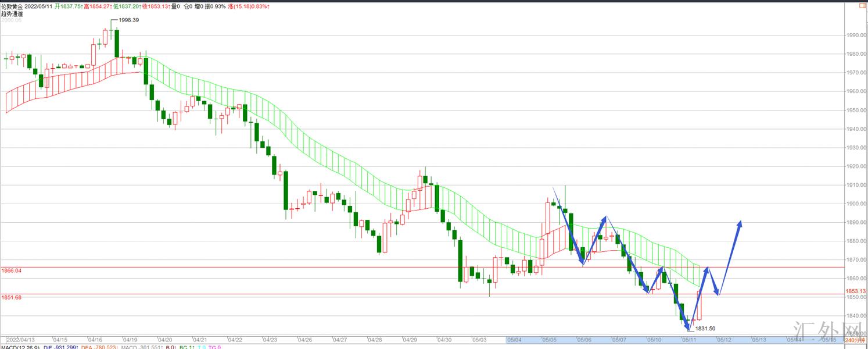Select the large blue forecast arrow tip
This screenshot has width=868, height=349.
(x=740, y=222)
